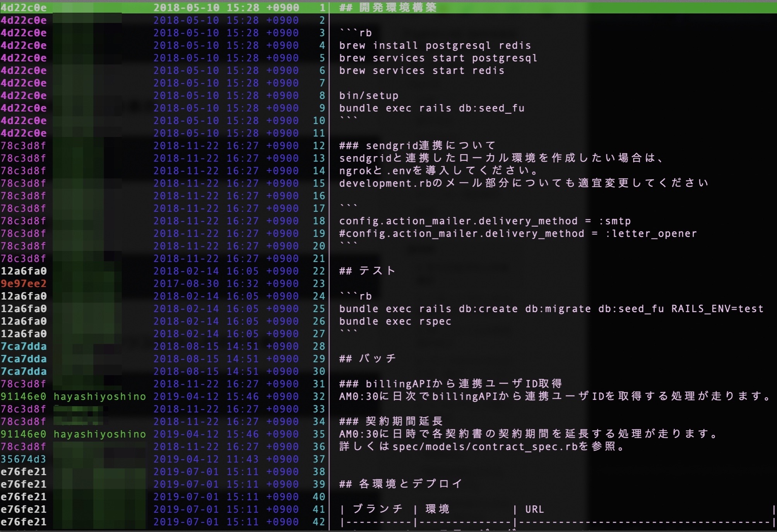777x532 pixels.
Task: Click commit hash 12a6fa0 on line 22
Action: [x=24, y=271]
